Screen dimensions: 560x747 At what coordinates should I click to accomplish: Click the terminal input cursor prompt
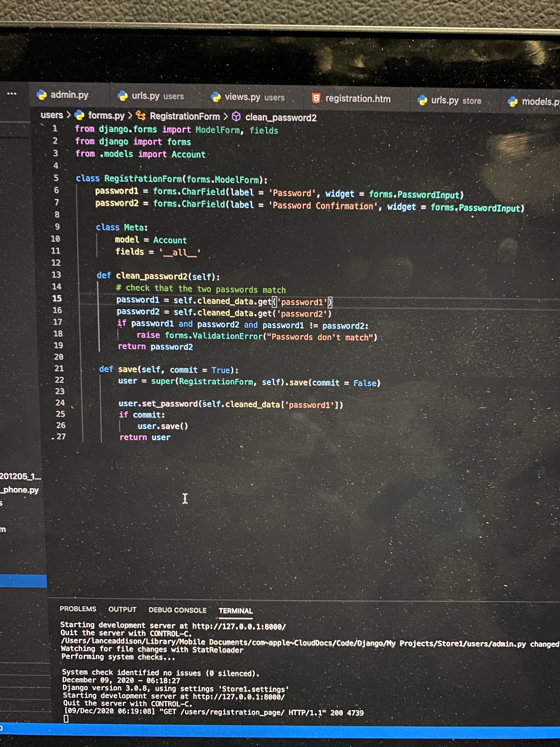tap(66, 719)
